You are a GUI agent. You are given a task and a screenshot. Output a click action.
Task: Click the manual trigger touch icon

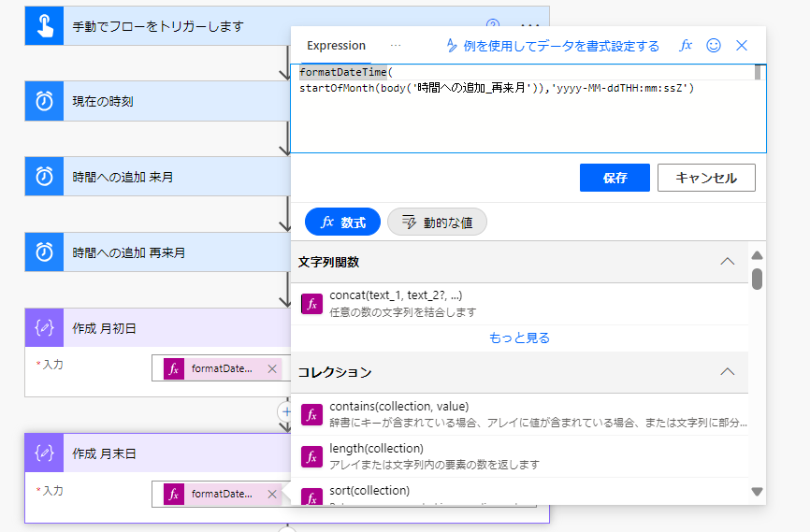(x=44, y=26)
